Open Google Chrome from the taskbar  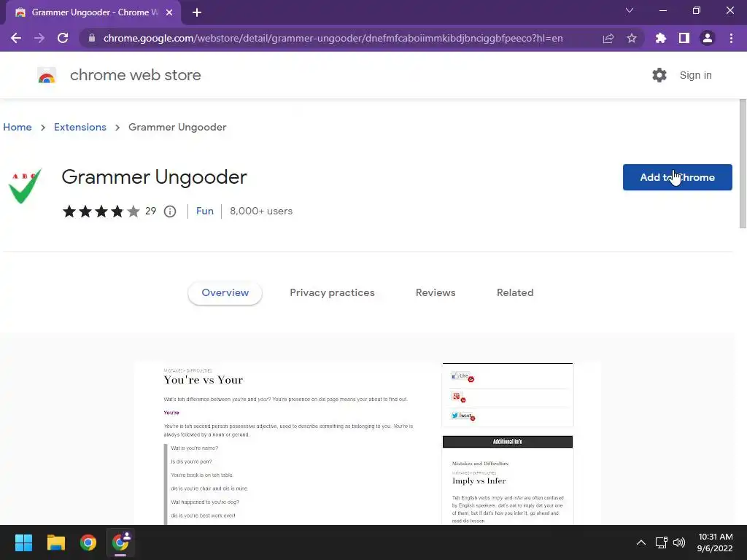click(88, 542)
